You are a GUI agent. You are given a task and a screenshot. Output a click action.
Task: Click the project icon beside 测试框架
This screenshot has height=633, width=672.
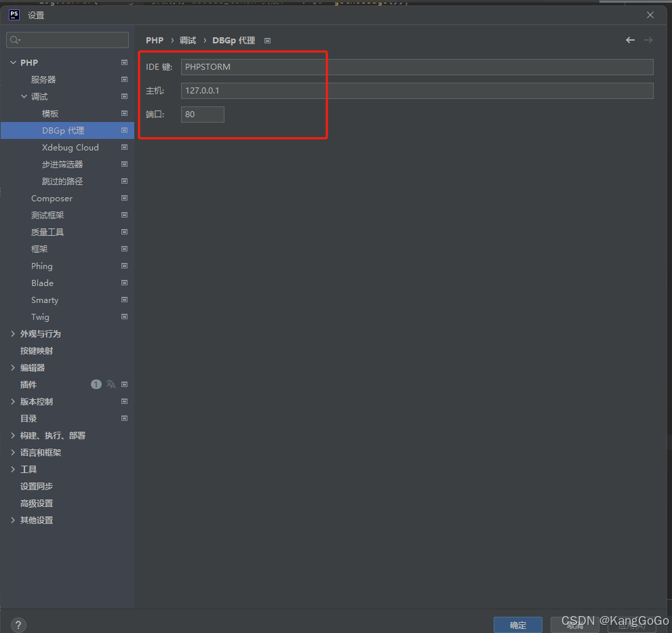[x=124, y=215]
